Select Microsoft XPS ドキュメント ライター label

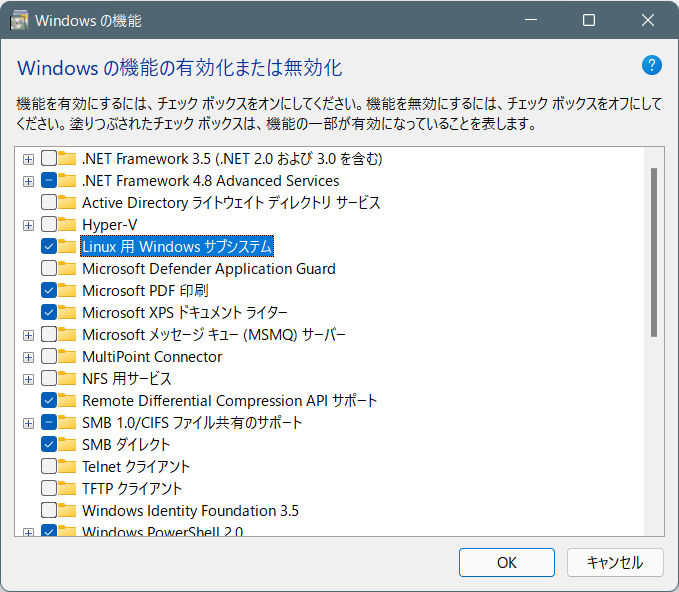pos(185,312)
